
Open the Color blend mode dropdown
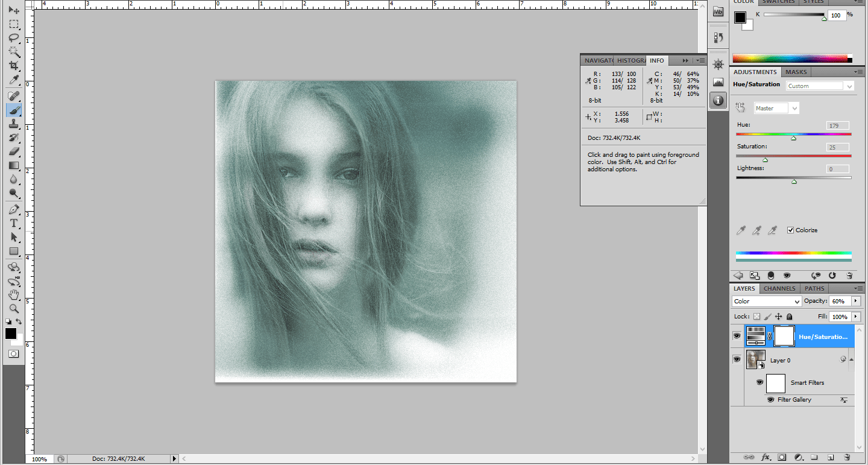[x=766, y=302]
